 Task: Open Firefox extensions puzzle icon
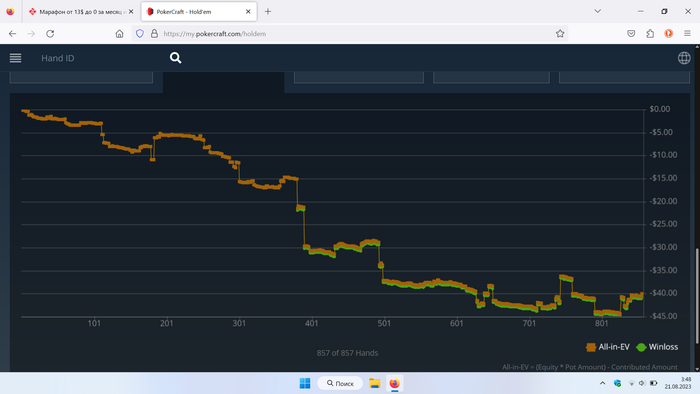pos(650,33)
